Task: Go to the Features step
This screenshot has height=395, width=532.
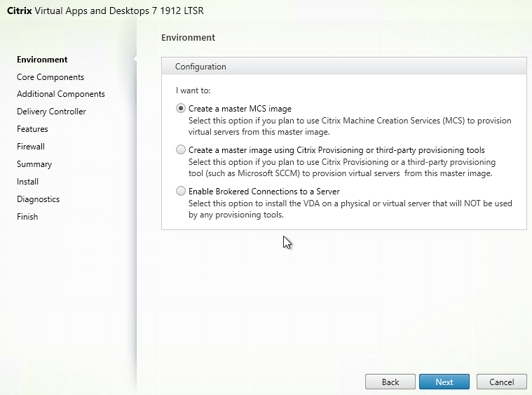Action: 32,129
